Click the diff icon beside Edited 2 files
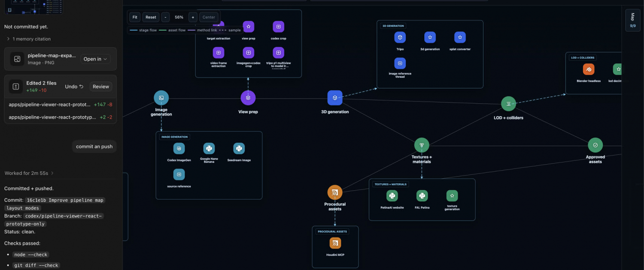This screenshot has width=644, height=270. click(16, 87)
